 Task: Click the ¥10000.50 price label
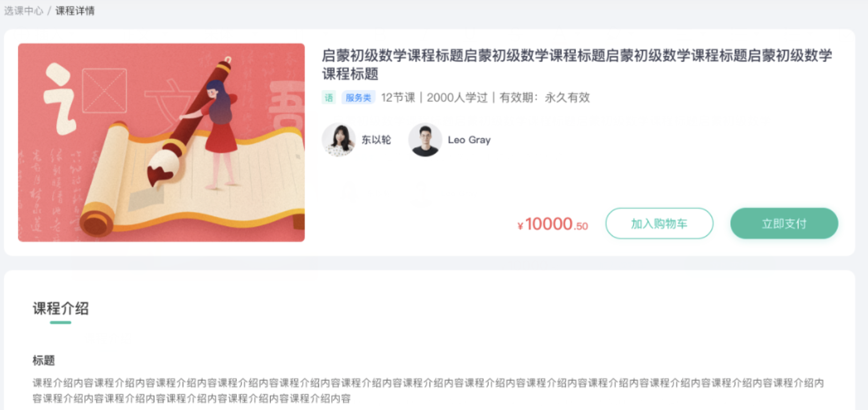tap(552, 224)
